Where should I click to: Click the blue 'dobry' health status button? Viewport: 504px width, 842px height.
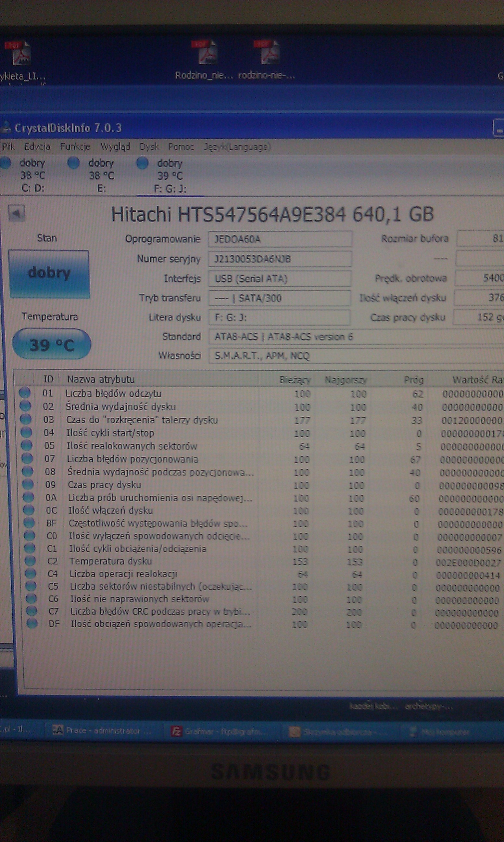[x=49, y=274]
